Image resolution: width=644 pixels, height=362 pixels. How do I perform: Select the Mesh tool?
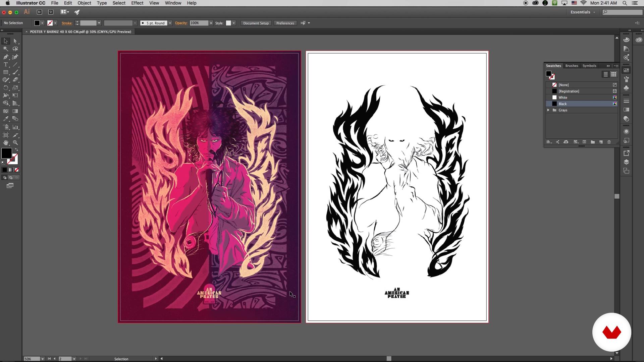[x=6, y=111]
